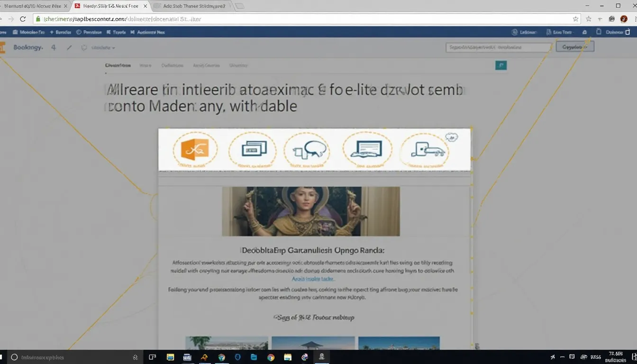
Task: Click the outlined button right of the search field
Action: tap(575, 47)
